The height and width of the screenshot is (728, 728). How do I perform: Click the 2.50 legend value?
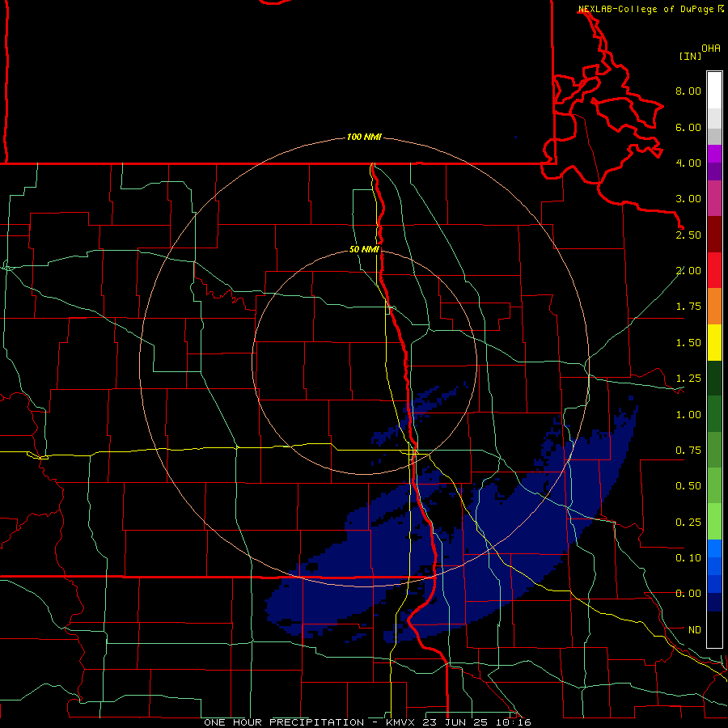(x=688, y=235)
